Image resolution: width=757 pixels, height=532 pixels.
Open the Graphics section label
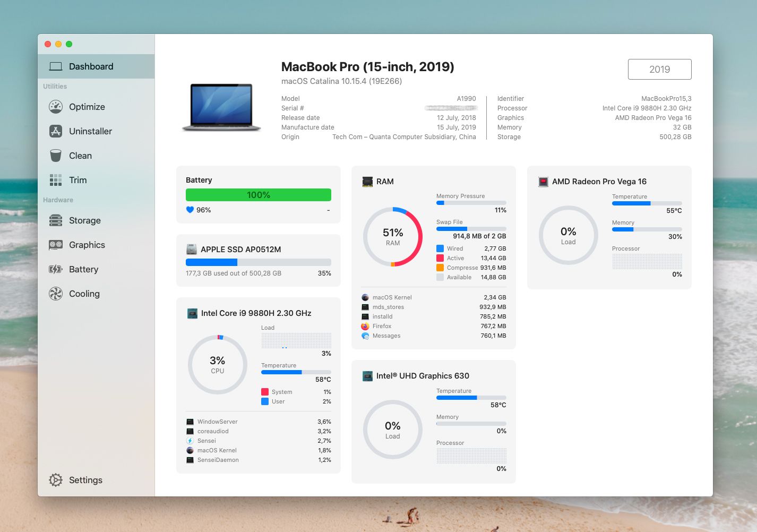(x=87, y=245)
